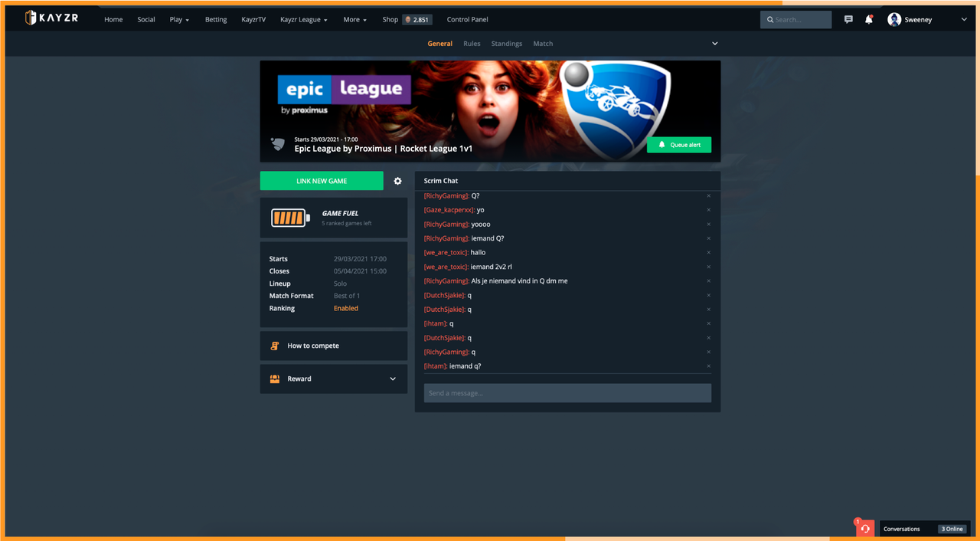Click the 3 Online badge
The height and width of the screenshot is (541, 980).
(x=952, y=529)
